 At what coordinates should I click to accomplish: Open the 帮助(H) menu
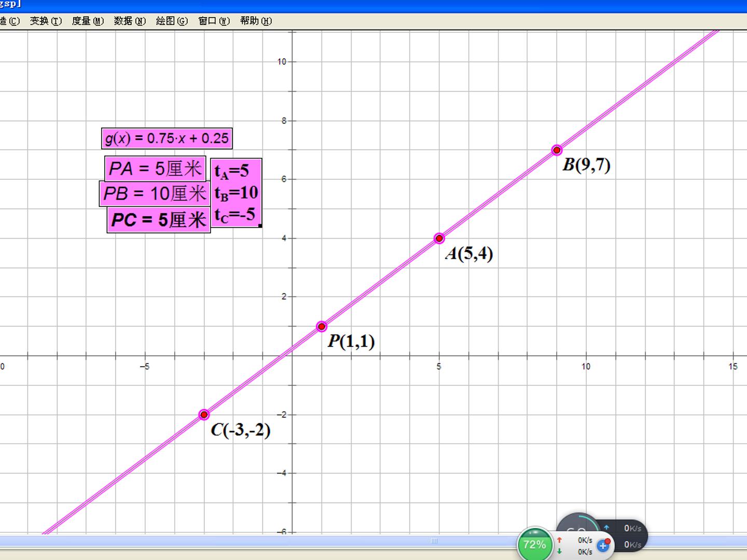[x=256, y=21]
